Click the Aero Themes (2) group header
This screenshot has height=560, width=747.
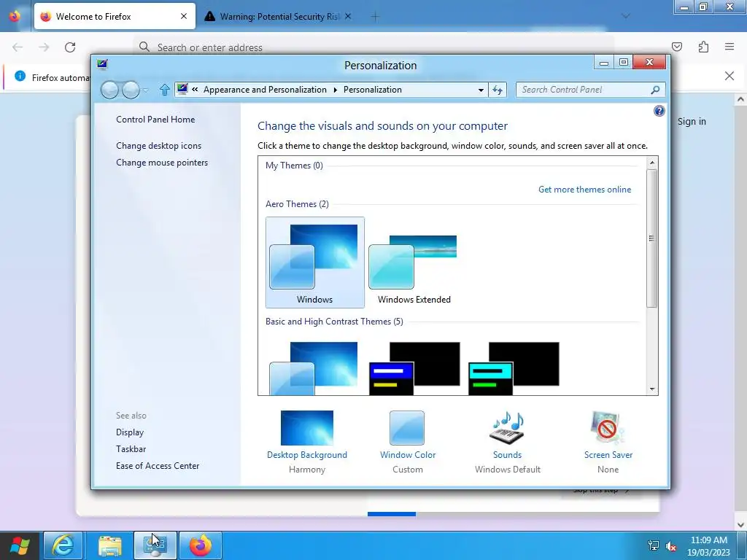point(297,204)
